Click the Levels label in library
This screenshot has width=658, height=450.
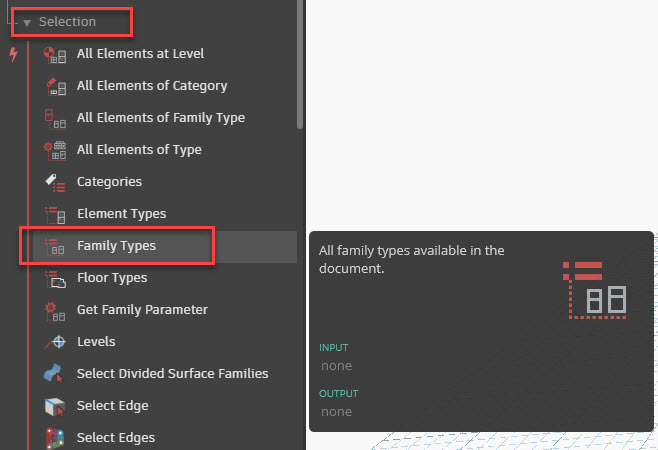pos(96,342)
